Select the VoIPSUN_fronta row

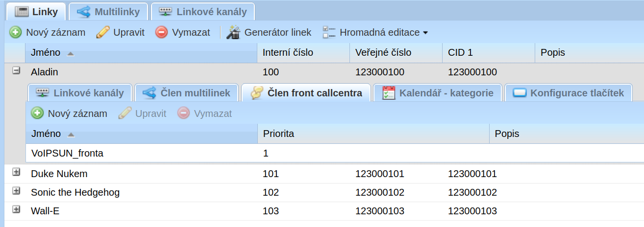335,153
